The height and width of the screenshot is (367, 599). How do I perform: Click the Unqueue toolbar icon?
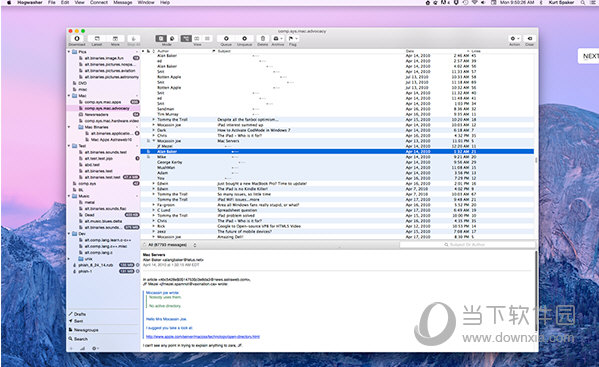click(244, 39)
